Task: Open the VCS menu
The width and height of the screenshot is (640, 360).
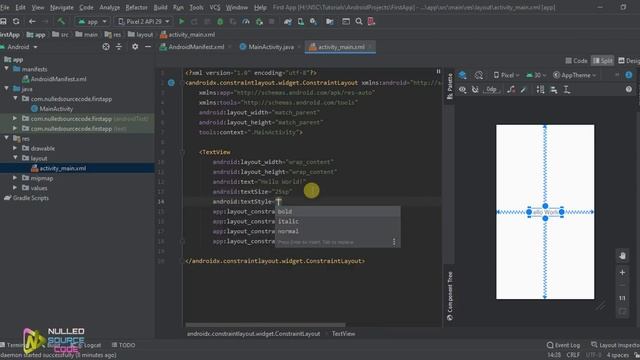Action: click(215, 7)
